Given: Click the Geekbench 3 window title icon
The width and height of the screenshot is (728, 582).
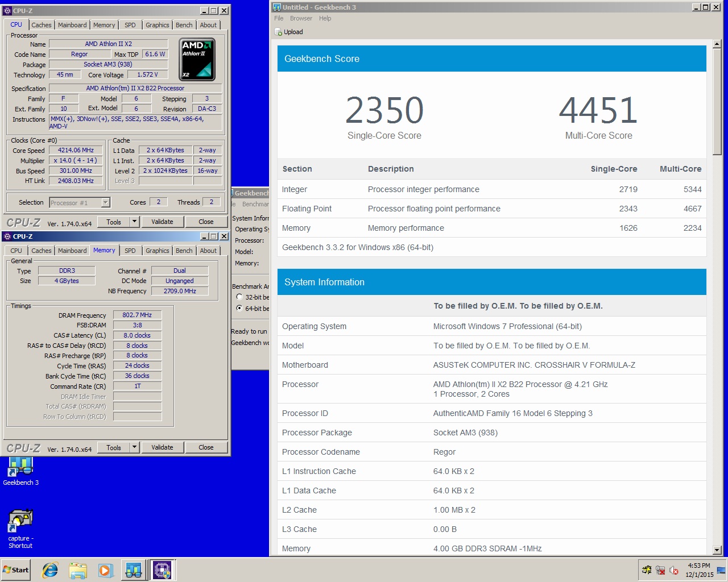Looking at the screenshot, I should click(x=277, y=7).
